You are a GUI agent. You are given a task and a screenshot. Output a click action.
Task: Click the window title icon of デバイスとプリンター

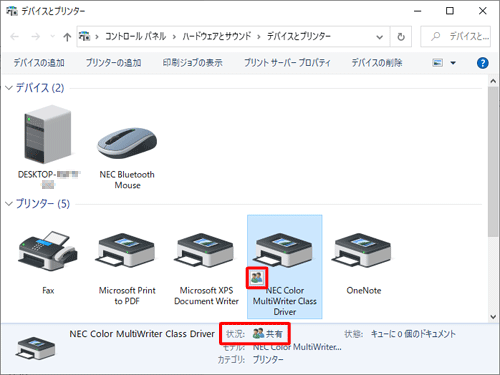pos(12,11)
